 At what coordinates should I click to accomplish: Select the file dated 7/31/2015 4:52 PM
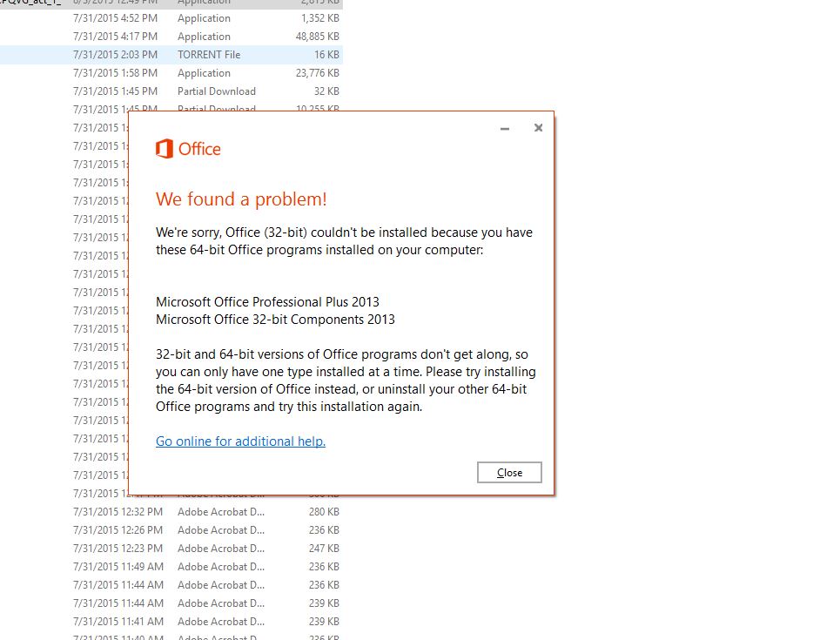[171, 18]
